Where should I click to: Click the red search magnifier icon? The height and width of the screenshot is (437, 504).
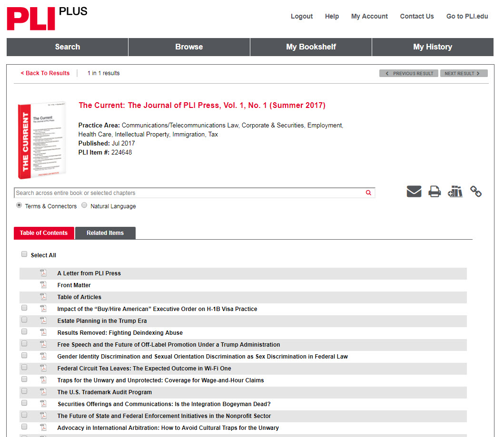[x=368, y=193]
